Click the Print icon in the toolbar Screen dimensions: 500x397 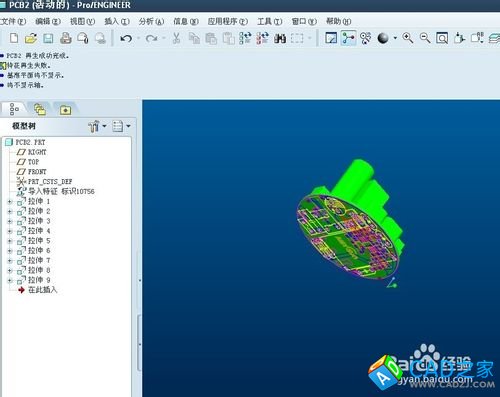pyautogui.click(x=66, y=38)
